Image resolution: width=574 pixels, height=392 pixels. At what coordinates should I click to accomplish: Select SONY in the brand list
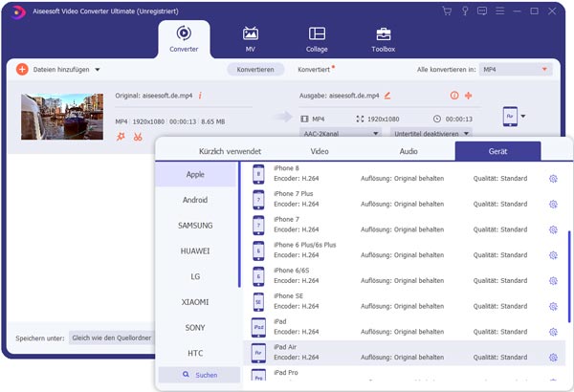coord(195,328)
